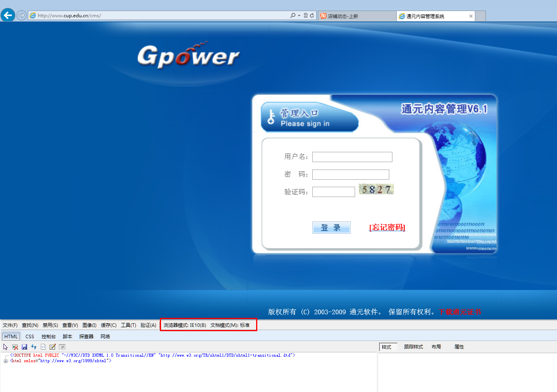Click the refresh arrows icon in dev tools toolbar
The width and height of the screenshot is (557, 392).
(x=34, y=347)
